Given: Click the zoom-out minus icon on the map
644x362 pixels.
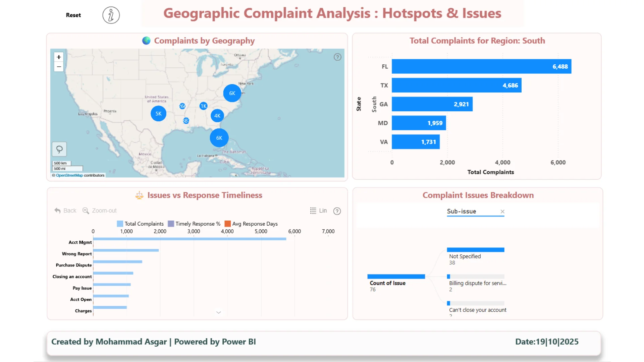Looking at the screenshot, I should pyautogui.click(x=59, y=67).
